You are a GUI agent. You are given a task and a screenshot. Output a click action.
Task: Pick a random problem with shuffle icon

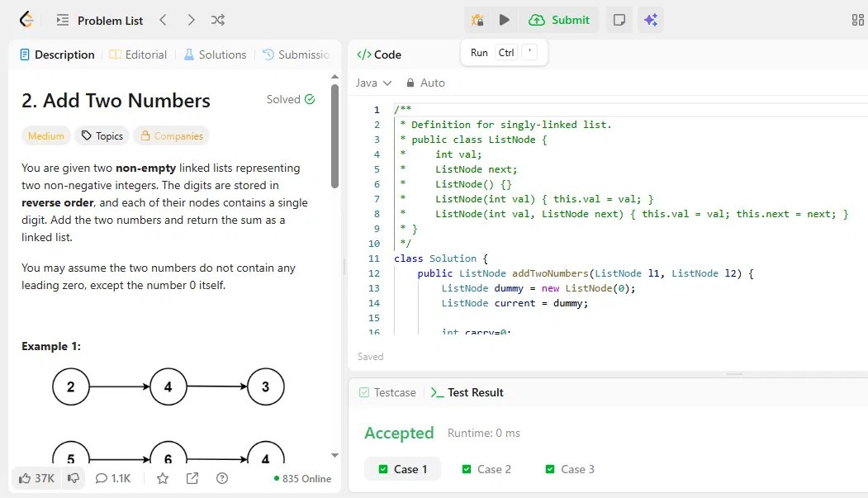click(x=217, y=20)
